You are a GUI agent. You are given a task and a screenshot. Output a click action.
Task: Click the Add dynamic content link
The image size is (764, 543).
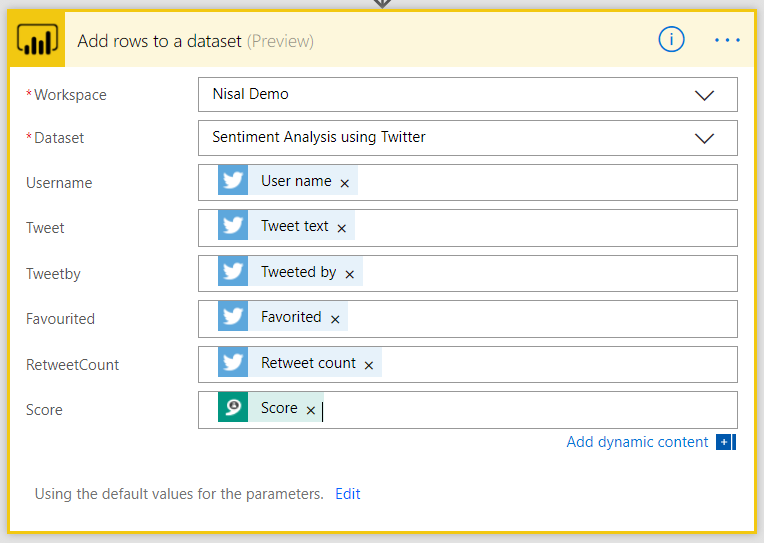[637, 442]
